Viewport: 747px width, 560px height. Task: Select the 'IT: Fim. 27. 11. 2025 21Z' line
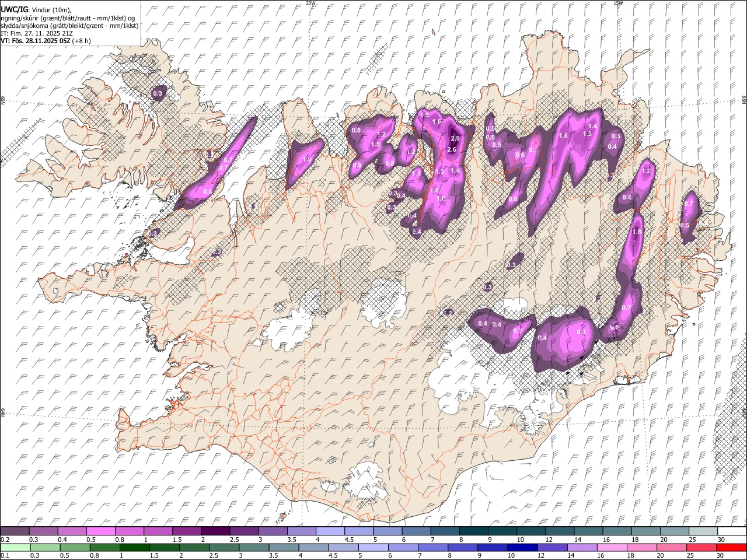(x=37, y=33)
